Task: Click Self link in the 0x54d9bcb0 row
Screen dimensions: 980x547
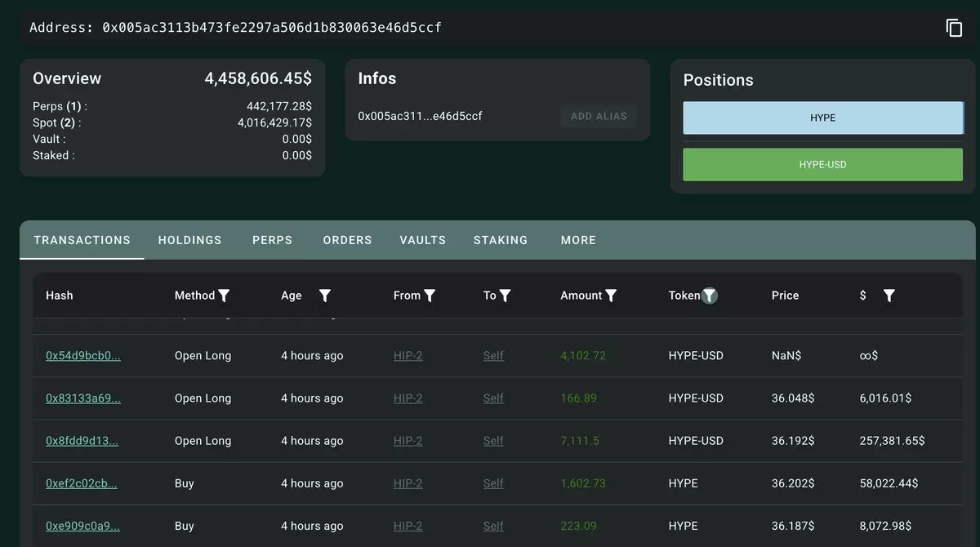Action: tap(493, 356)
